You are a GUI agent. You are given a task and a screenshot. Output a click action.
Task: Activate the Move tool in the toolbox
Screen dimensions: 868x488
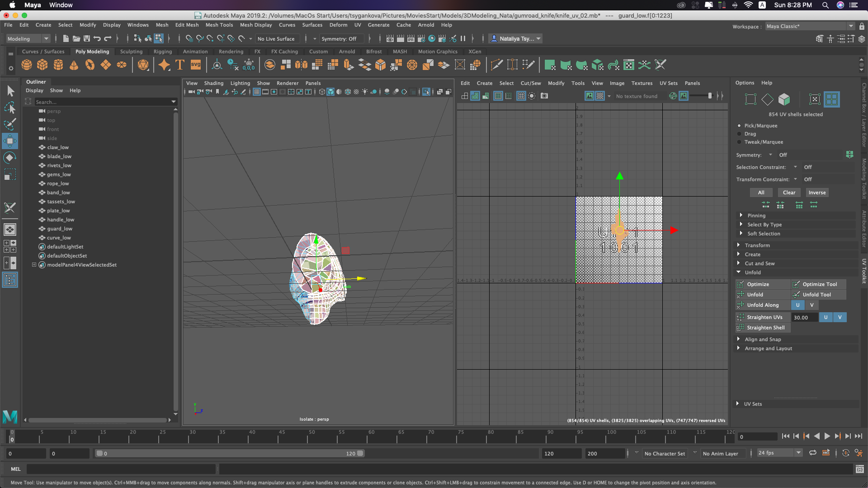click(x=9, y=141)
